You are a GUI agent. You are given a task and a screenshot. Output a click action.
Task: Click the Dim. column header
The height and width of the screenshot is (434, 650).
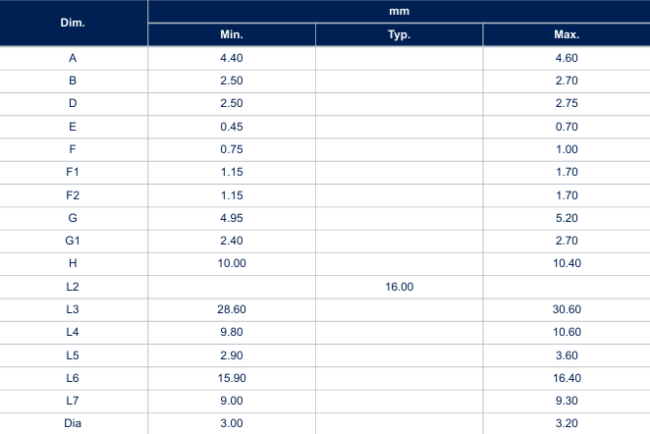73,23
